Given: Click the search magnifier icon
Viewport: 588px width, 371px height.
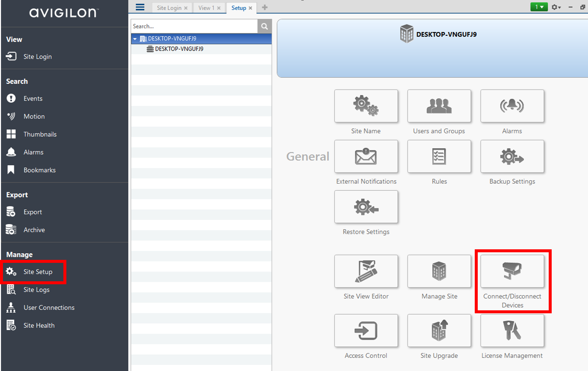Looking at the screenshot, I should [264, 26].
